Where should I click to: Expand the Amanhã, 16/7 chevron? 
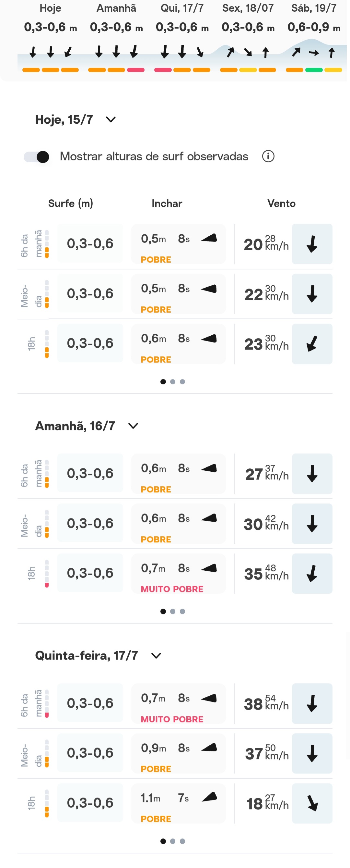click(133, 426)
